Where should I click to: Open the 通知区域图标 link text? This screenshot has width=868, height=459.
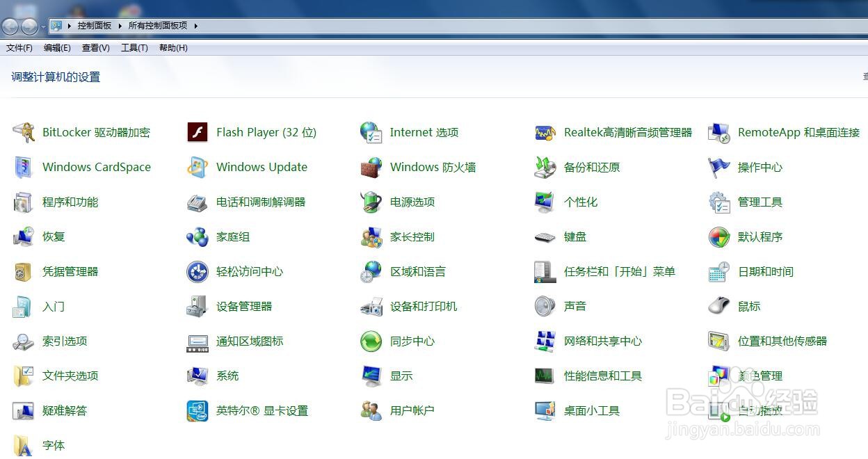[250, 341]
